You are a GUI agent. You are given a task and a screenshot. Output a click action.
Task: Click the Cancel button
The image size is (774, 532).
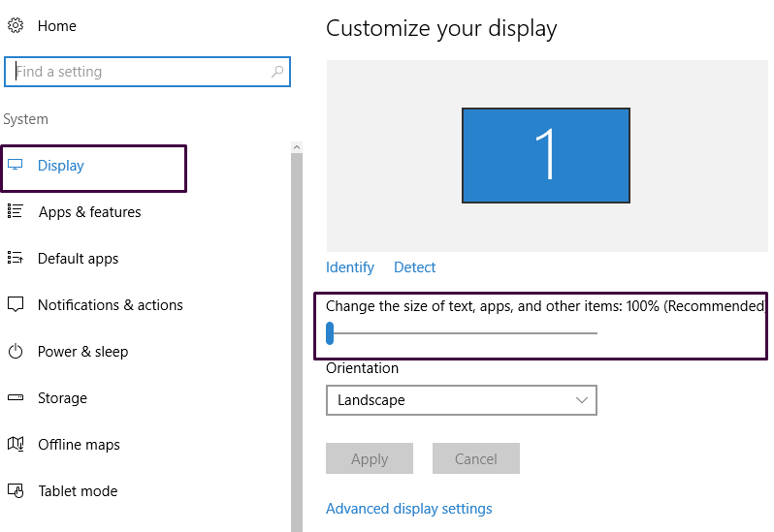(x=476, y=458)
